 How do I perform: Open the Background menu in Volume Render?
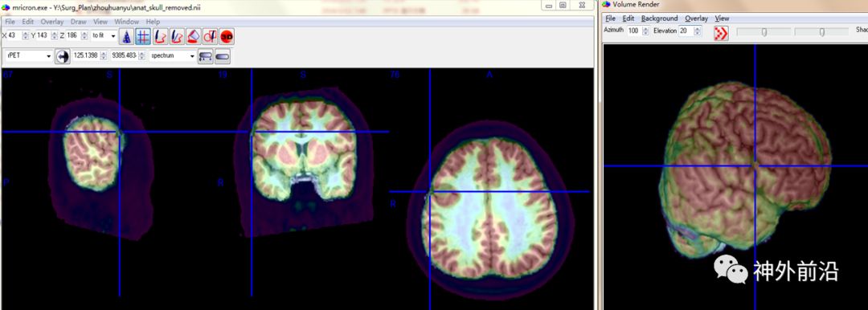tap(659, 18)
